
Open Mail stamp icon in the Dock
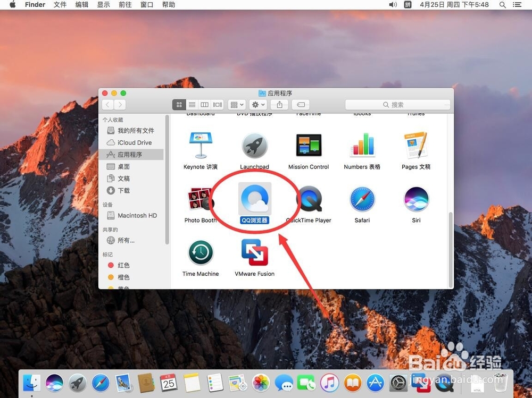point(123,383)
